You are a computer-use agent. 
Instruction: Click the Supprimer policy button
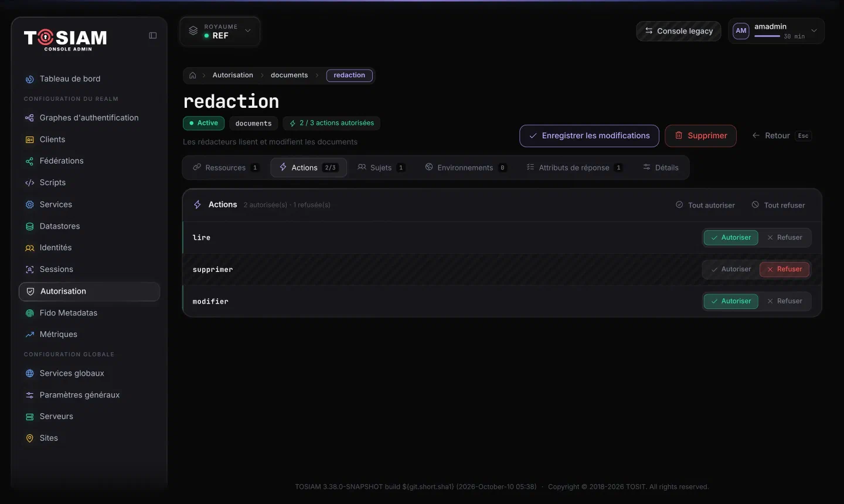point(700,136)
